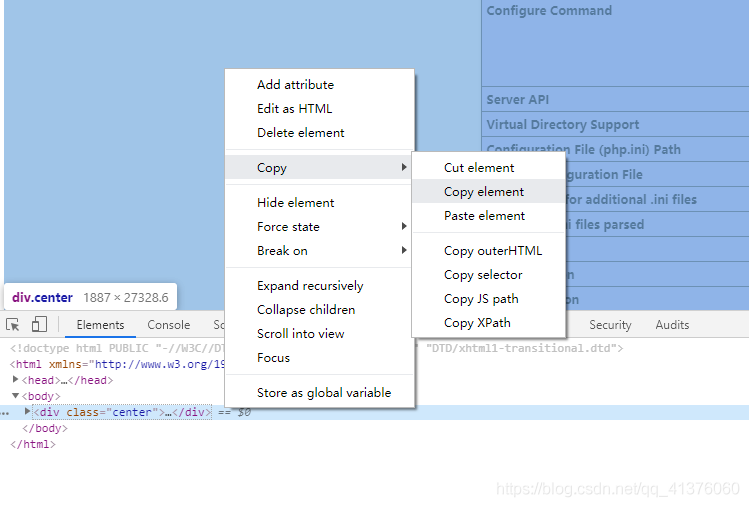
Task: Select Copy element in submenu
Action: point(488,192)
